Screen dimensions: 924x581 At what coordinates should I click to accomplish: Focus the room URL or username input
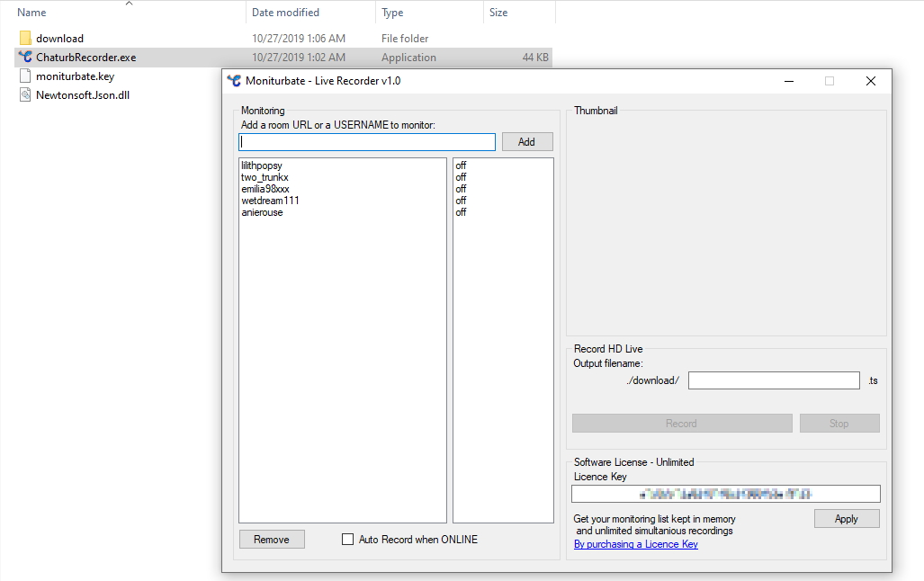pyautogui.click(x=366, y=141)
